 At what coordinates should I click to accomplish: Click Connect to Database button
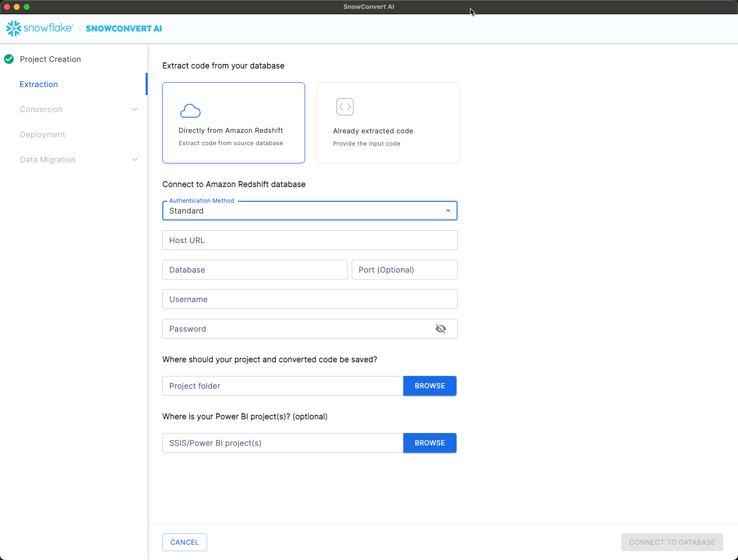[672, 542]
